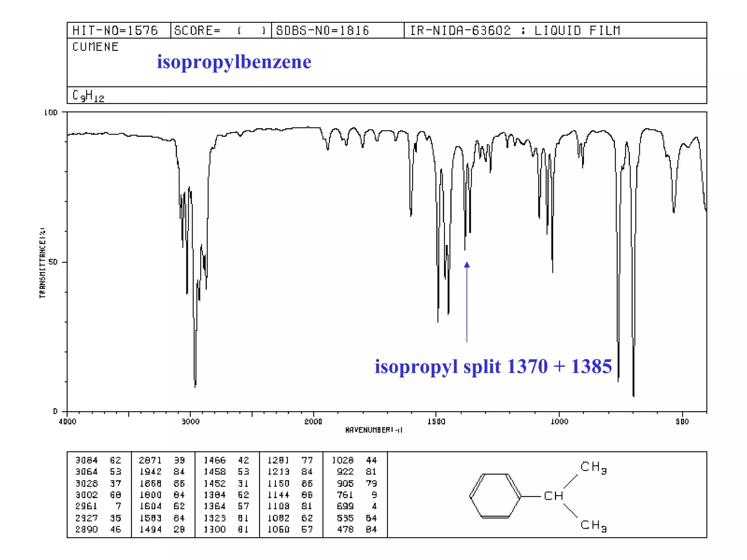Click the peak table entry 1494
The width and height of the screenshot is (747, 560).
pyautogui.click(x=150, y=529)
